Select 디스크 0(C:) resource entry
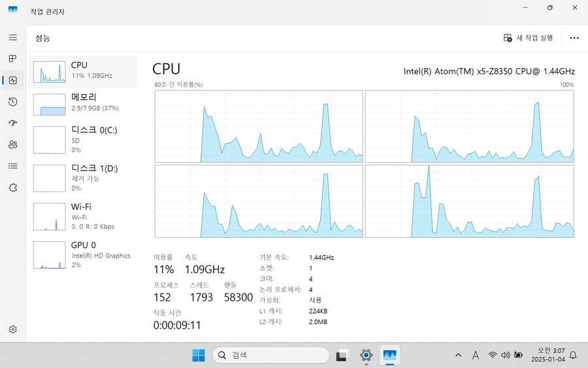The image size is (588, 368). pyautogui.click(x=82, y=139)
